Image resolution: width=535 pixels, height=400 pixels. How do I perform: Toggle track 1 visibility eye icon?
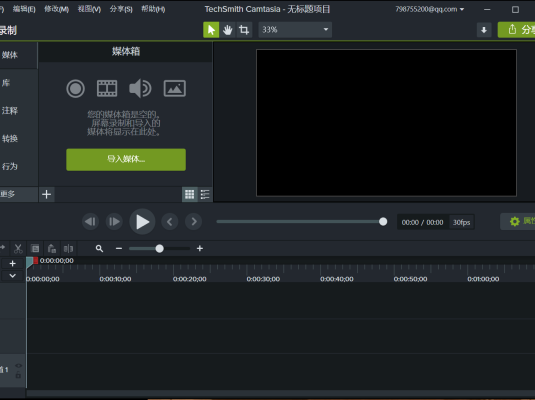point(18,366)
